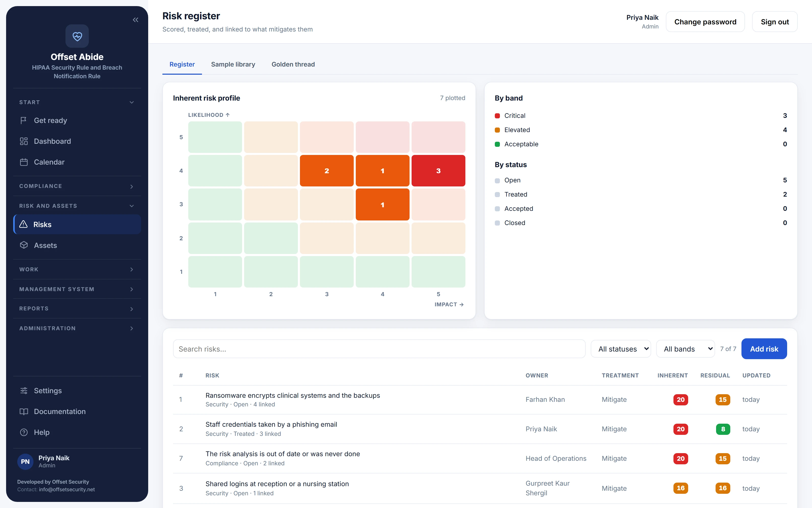812x508 pixels.
Task: Collapse the START section
Action: 77,102
